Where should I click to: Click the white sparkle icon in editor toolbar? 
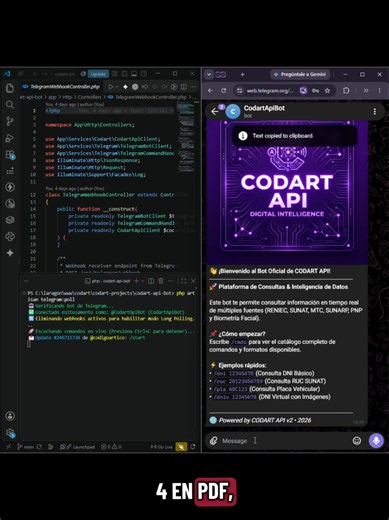tap(125, 87)
